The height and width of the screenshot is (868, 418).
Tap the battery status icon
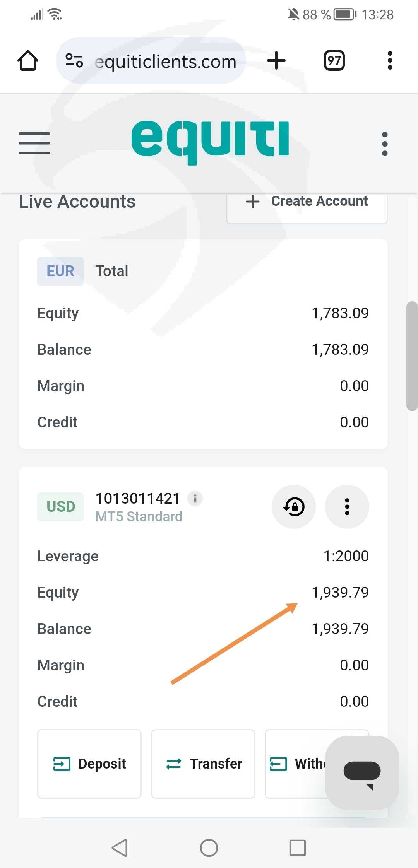[345, 14]
